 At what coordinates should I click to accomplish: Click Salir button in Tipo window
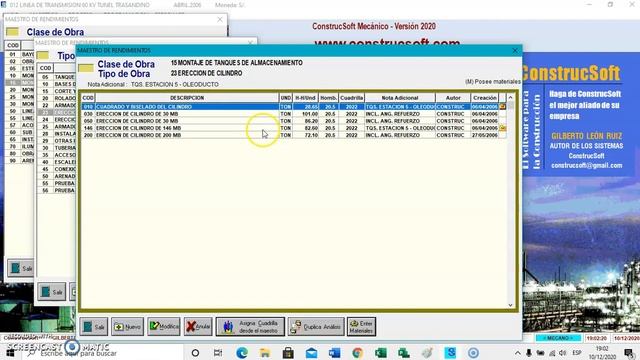[x=52, y=292]
